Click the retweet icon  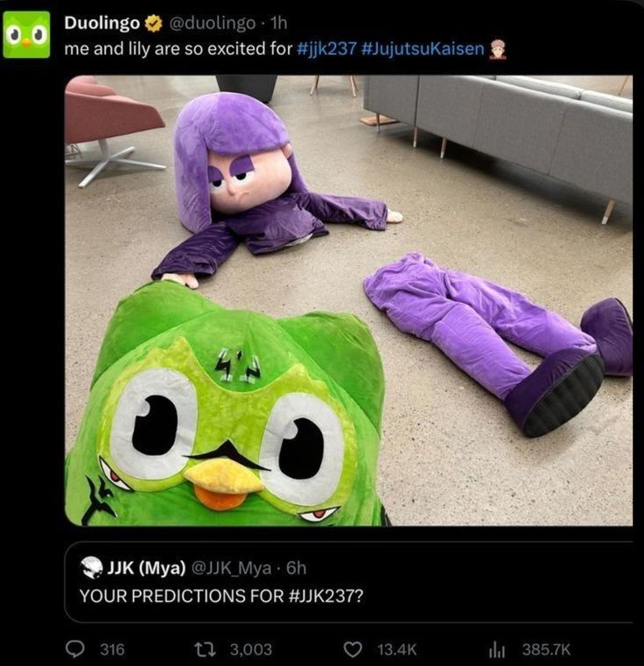coord(210,648)
